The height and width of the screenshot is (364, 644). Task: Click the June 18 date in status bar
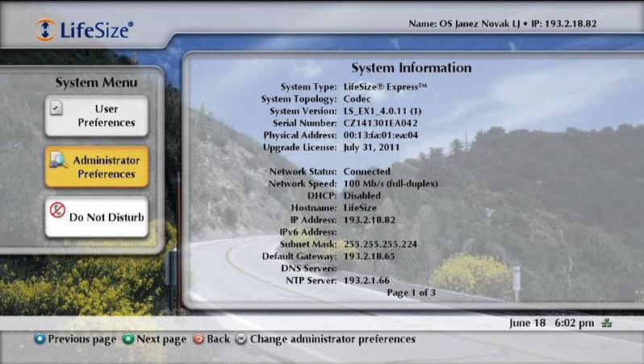[528, 324]
